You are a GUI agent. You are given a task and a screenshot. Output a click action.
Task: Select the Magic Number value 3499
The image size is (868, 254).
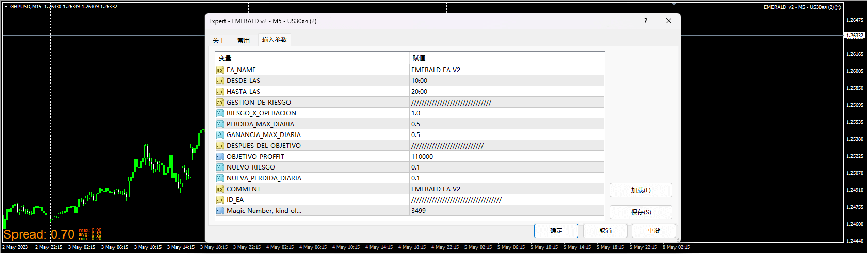(x=507, y=211)
